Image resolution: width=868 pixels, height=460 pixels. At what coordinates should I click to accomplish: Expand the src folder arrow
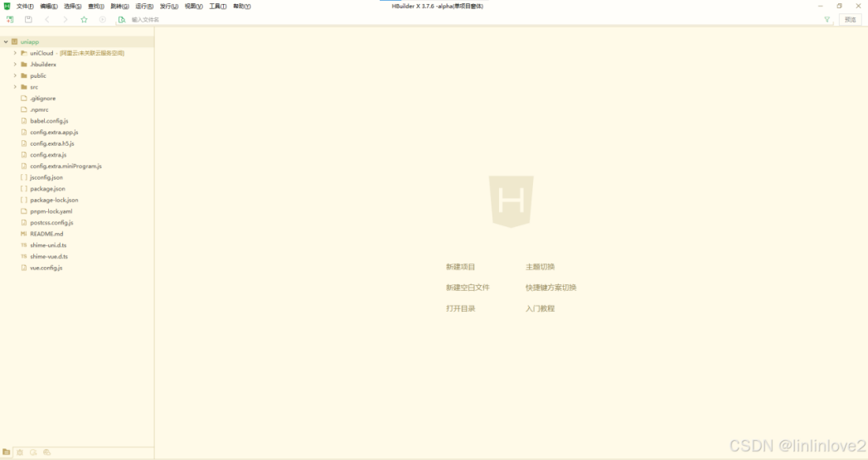pos(15,87)
